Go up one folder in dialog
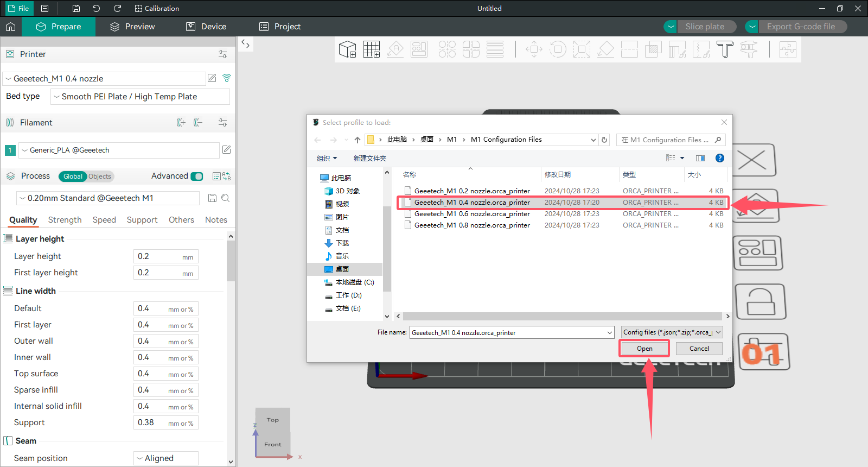 (x=358, y=140)
